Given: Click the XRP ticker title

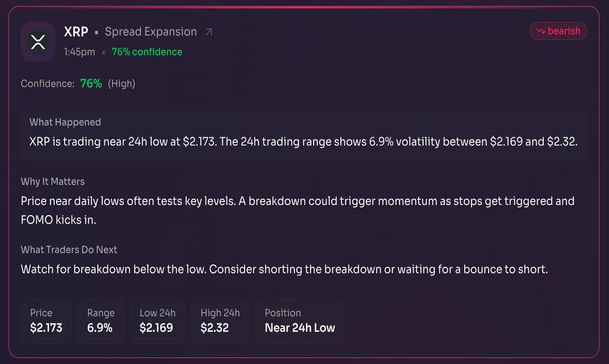Looking at the screenshot, I should coord(76,32).
